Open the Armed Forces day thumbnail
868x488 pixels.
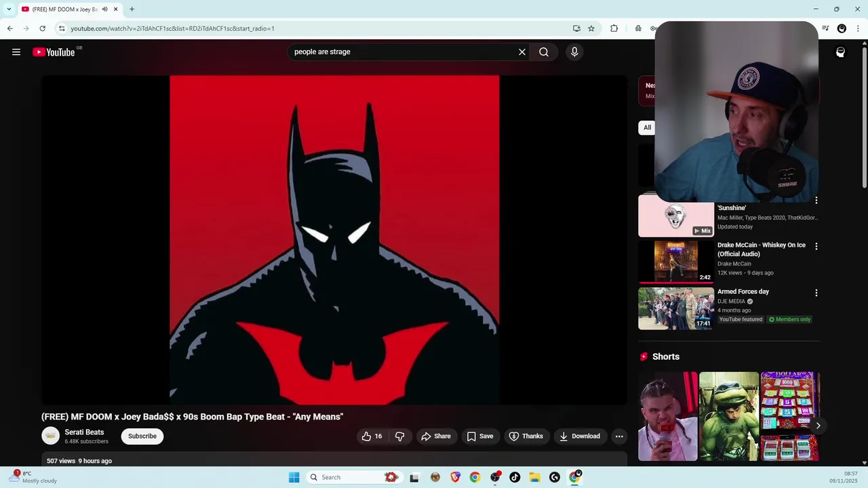pos(676,308)
